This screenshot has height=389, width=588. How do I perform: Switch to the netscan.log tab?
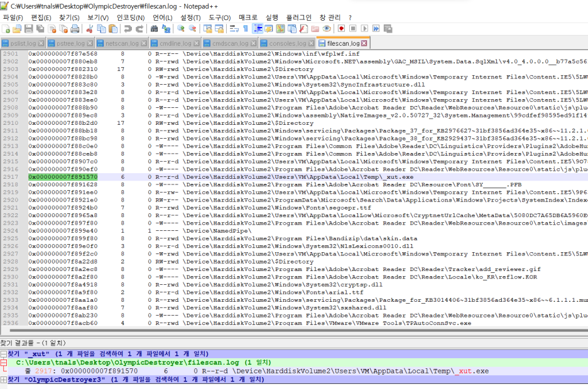point(122,43)
